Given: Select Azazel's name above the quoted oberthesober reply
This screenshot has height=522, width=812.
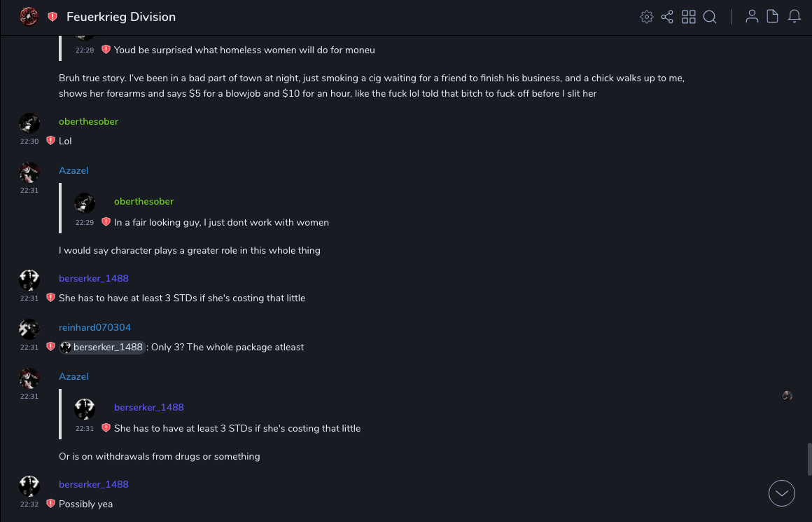Looking at the screenshot, I should [x=73, y=170].
